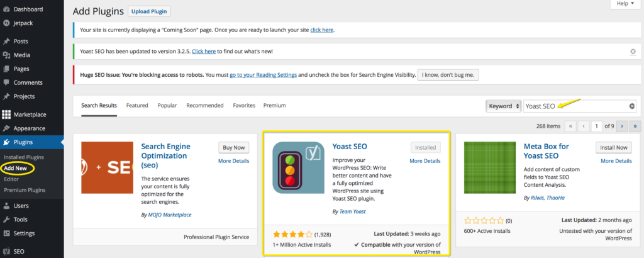Click the Appearance brush icon
644x258 pixels.
[6, 128]
